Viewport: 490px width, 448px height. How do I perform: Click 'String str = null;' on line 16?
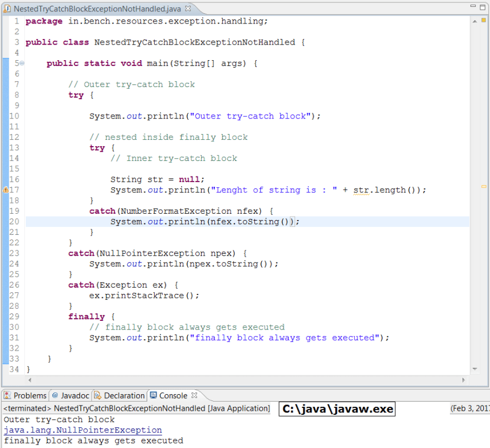point(157,179)
